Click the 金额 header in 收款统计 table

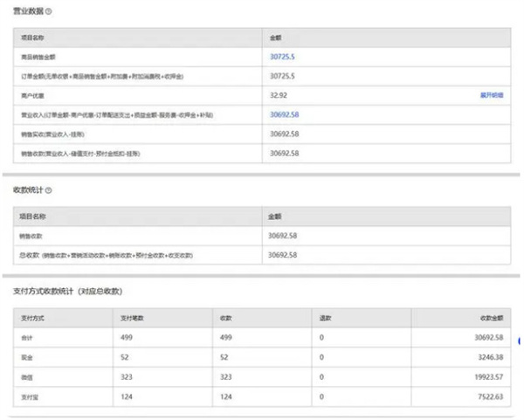276,216
